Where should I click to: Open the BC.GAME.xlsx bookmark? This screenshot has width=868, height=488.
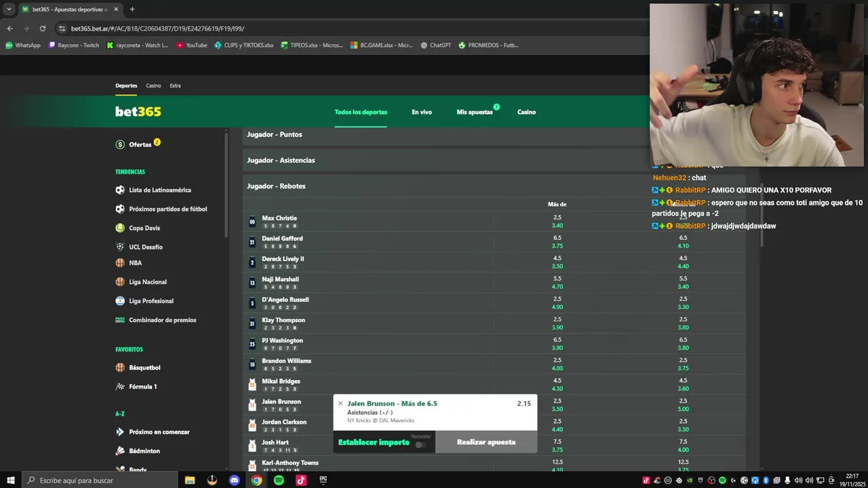(x=381, y=45)
